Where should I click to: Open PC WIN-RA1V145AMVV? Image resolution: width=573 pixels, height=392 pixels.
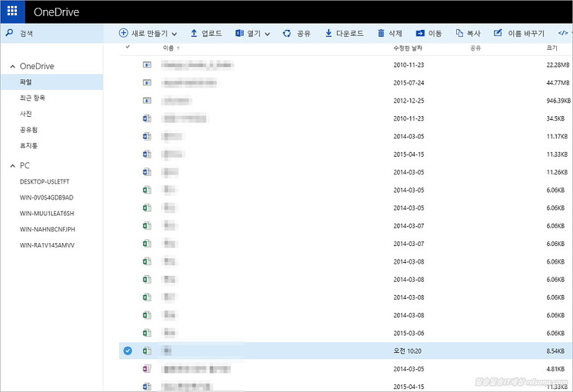click(x=47, y=245)
